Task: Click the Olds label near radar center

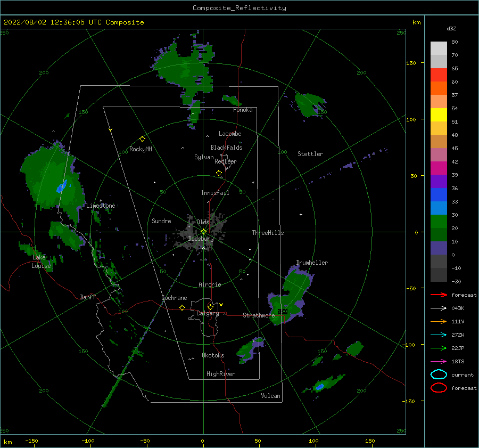Action: click(x=203, y=222)
